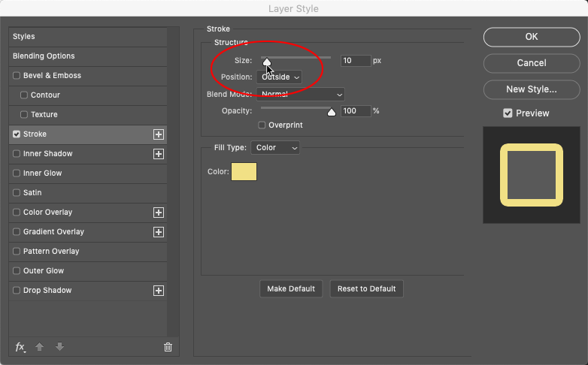Viewport: 588px width, 365px height.
Task: Click the plus icon next to Stroke
Action: tap(159, 134)
